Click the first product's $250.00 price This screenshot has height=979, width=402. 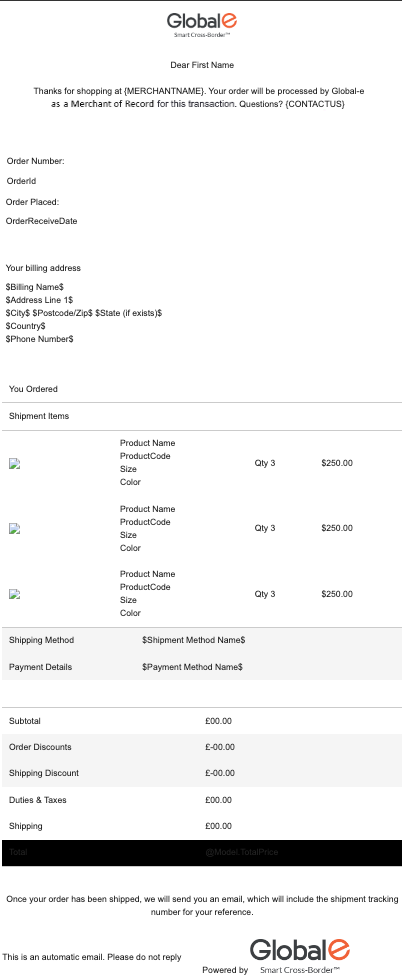tap(337, 463)
